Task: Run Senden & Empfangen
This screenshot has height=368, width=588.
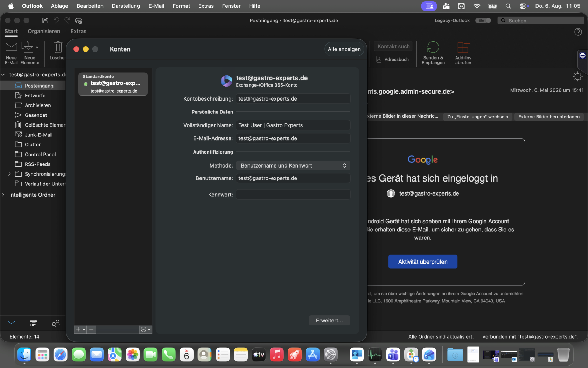Action: [433, 53]
